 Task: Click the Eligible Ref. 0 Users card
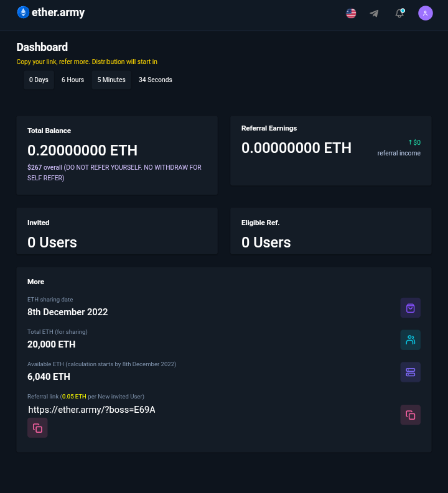(331, 231)
